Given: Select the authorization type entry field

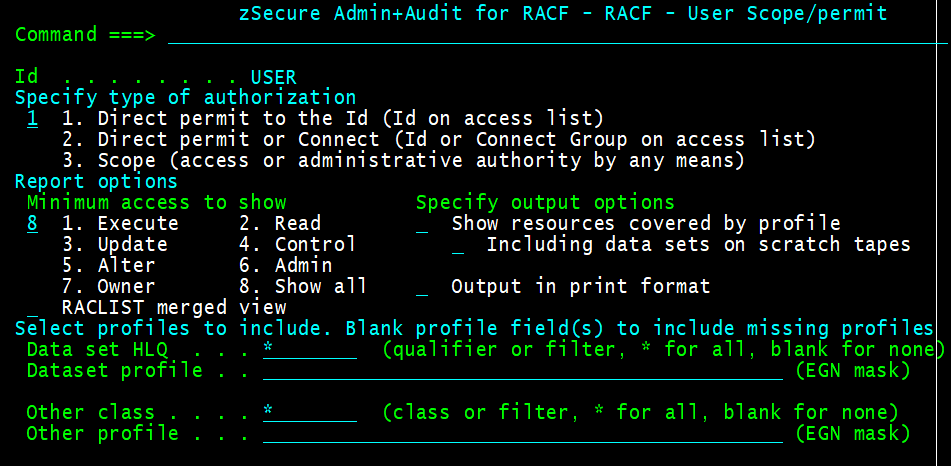Looking at the screenshot, I should [x=32, y=118].
